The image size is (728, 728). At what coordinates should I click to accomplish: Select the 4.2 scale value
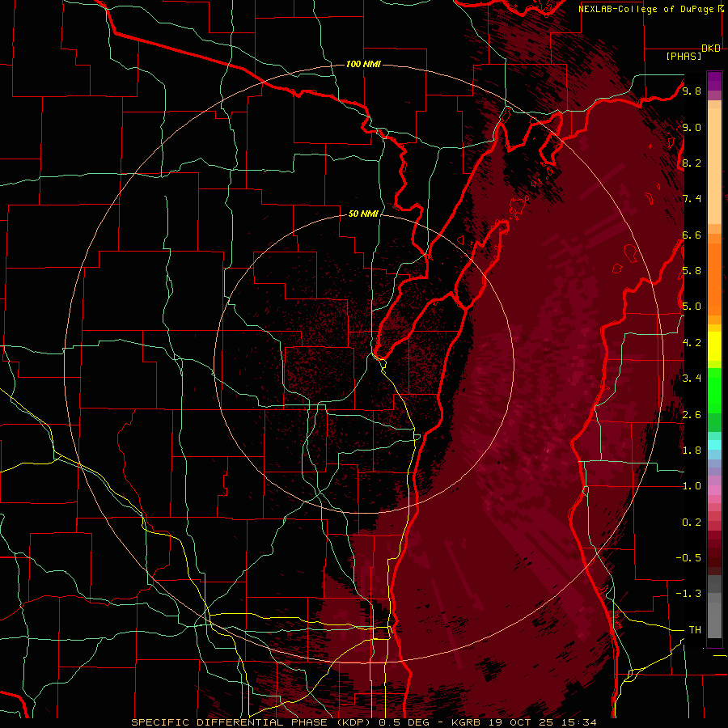[x=692, y=343]
